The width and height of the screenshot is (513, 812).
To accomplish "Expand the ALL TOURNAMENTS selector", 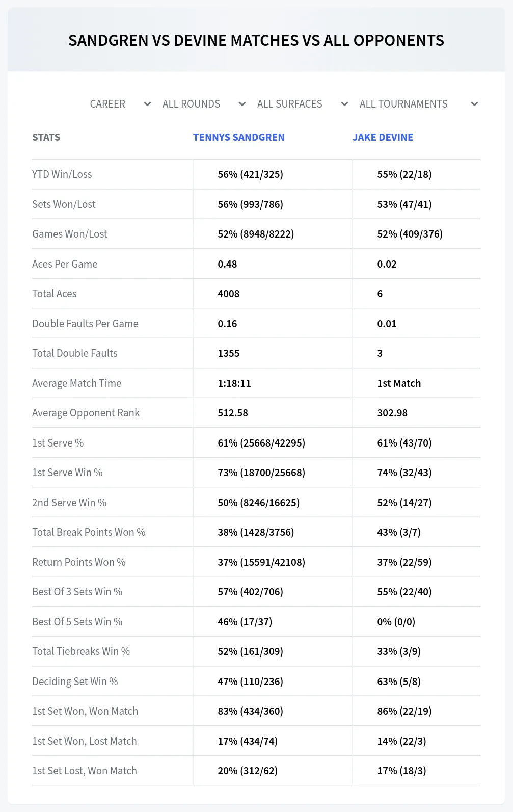I will 418,104.
